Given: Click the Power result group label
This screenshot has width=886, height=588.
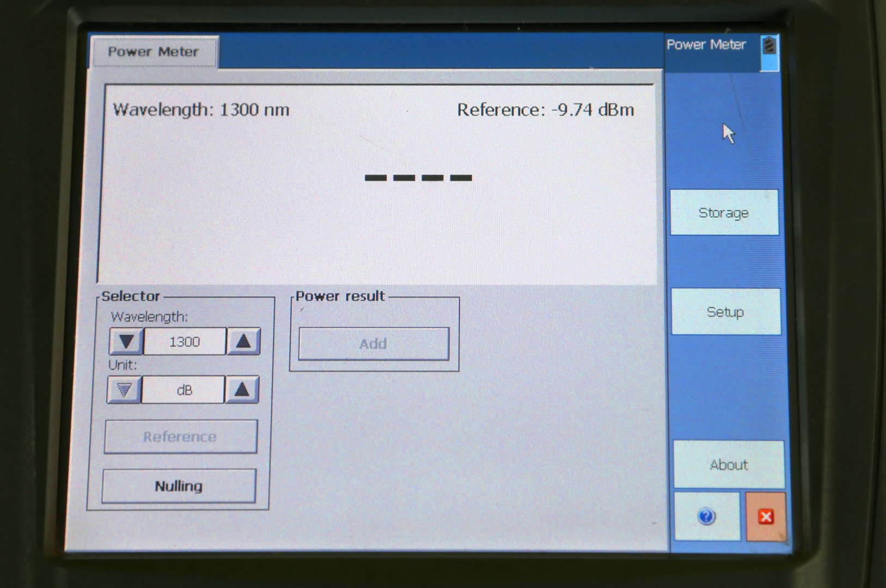Looking at the screenshot, I should click(x=340, y=296).
